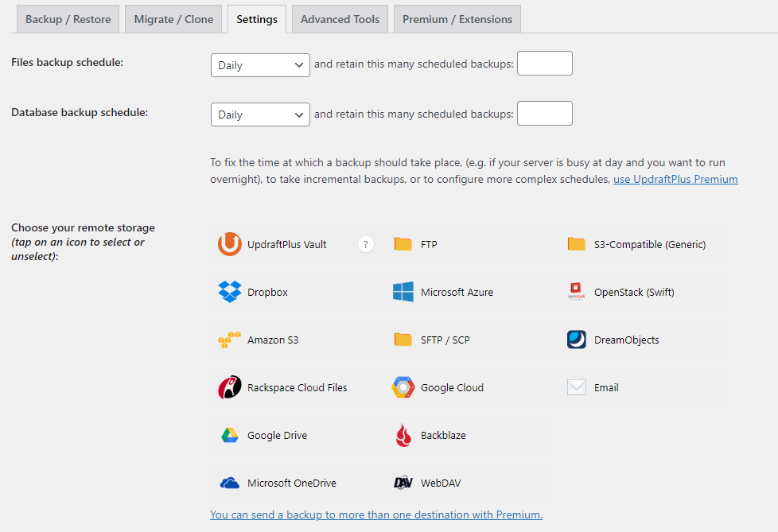The image size is (778, 532).
Task: Select the Google Cloud icon
Action: pos(403,387)
